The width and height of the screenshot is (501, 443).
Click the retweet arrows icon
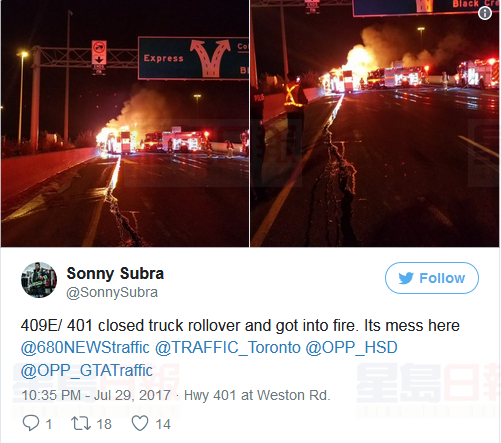click(x=81, y=424)
